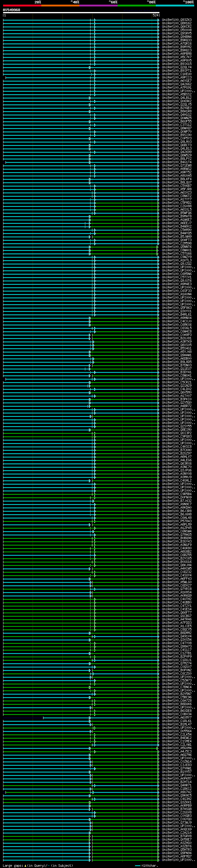Click the 'Large gaps' legend text
The height and width of the screenshot is (868, 197).
[13, 865]
